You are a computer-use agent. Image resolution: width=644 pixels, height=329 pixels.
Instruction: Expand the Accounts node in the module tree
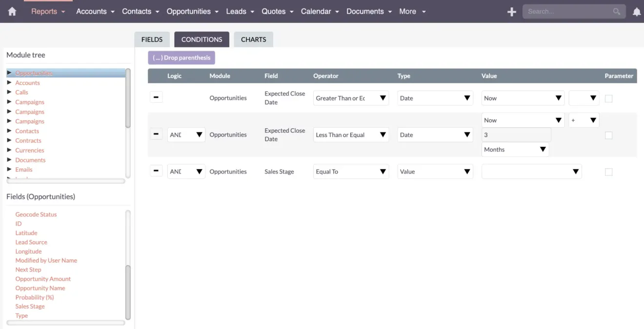9,82
